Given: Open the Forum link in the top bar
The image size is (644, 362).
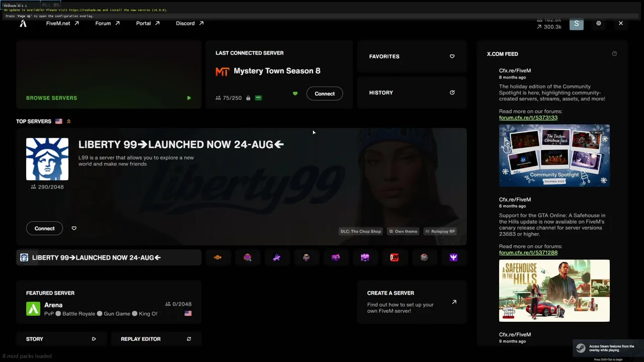Looking at the screenshot, I should click(108, 23).
